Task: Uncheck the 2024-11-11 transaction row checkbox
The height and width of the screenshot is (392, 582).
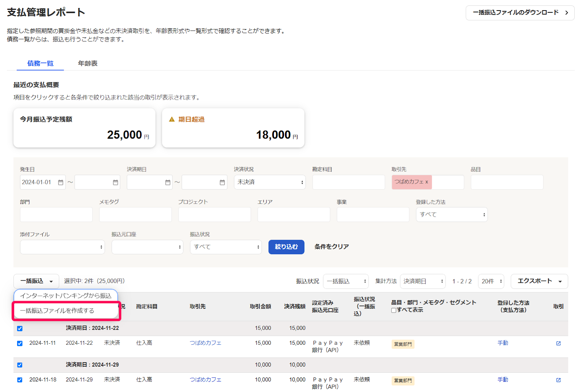Action: [x=20, y=343]
